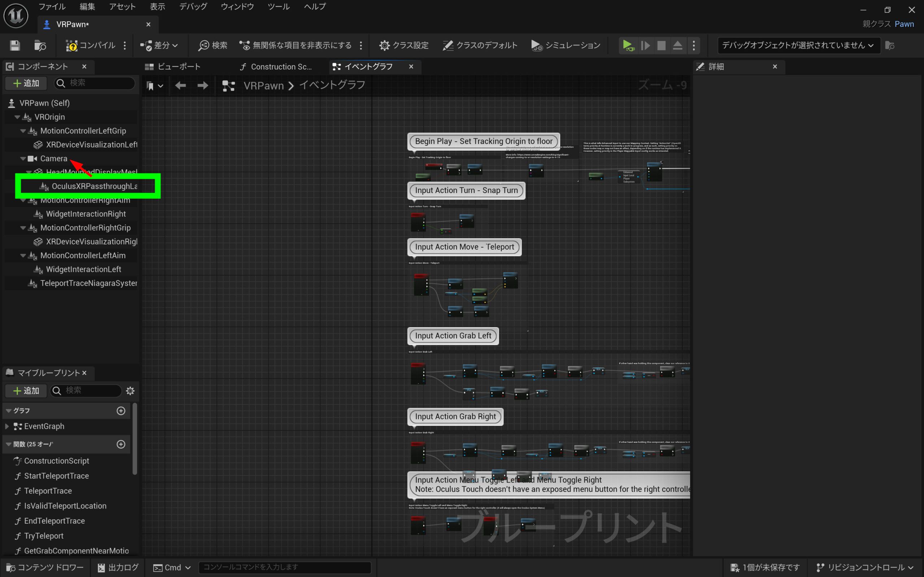Collapse the VROrigin tree node

(x=17, y=117)
